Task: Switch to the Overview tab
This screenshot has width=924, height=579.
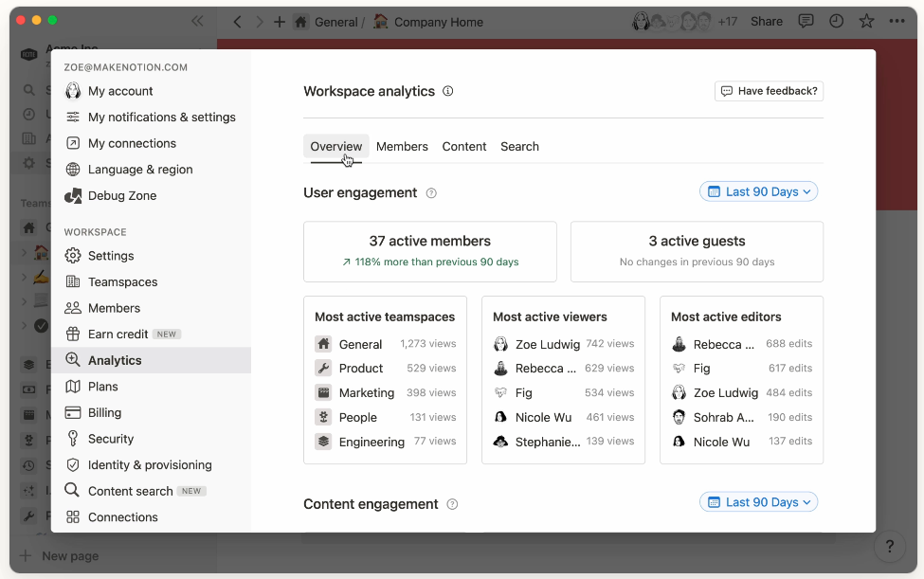Action: point(335,146)
